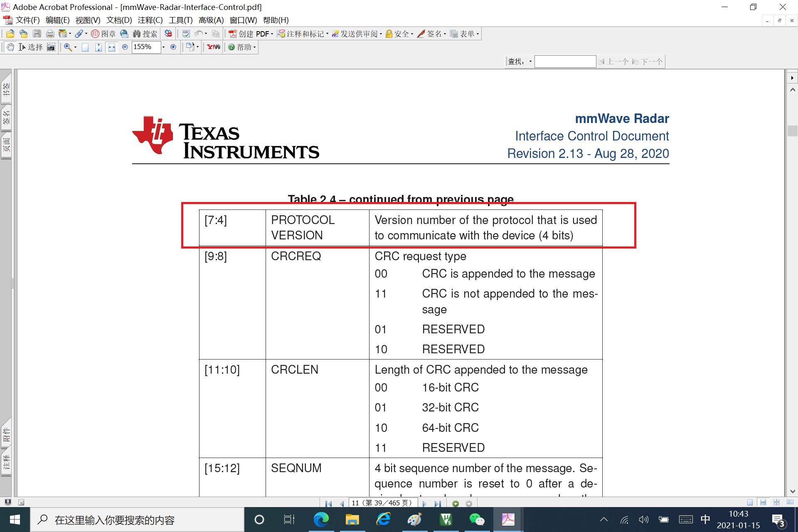Open the 高级(A) menu
This screenshot has width=798, height=532.
coord(211,20)
